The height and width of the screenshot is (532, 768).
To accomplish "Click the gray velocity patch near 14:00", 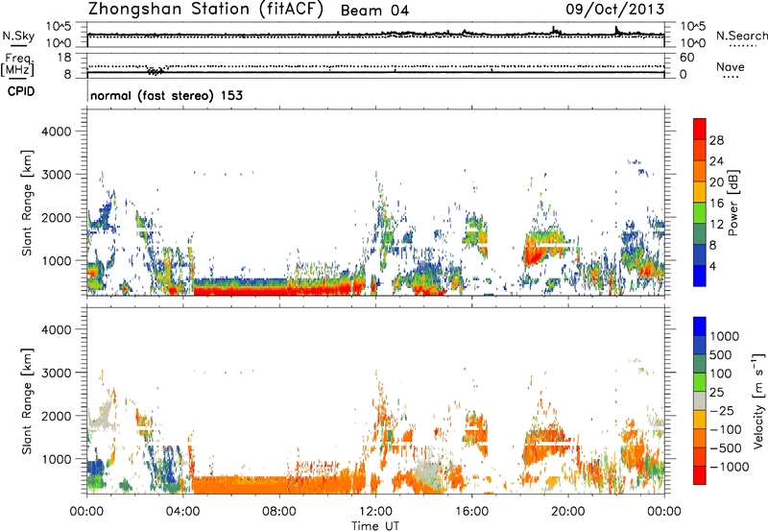I will (x=427, y=473).
